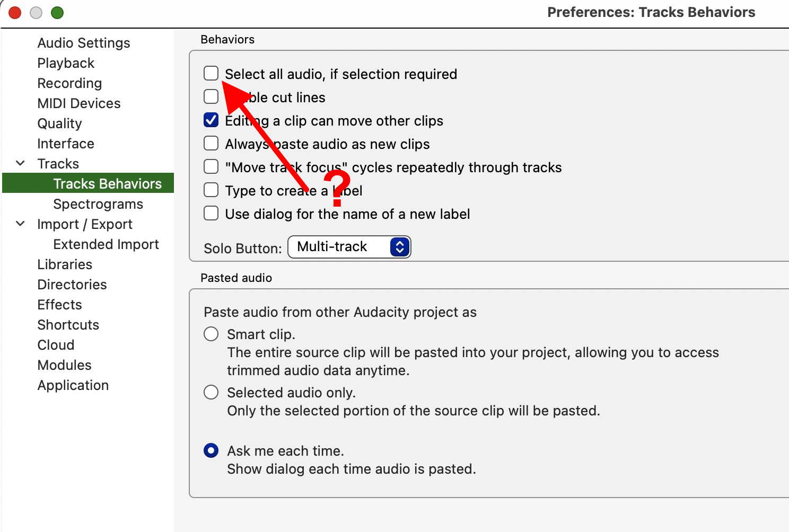Collapse the Tracks tree section
This screenshot has height=532, width=789.
coord(21,163)
